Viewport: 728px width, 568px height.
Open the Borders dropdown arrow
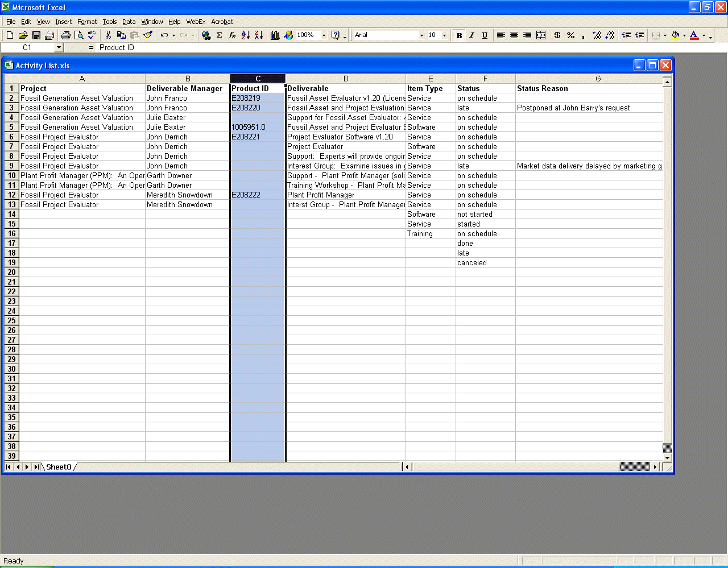(665, 35)
